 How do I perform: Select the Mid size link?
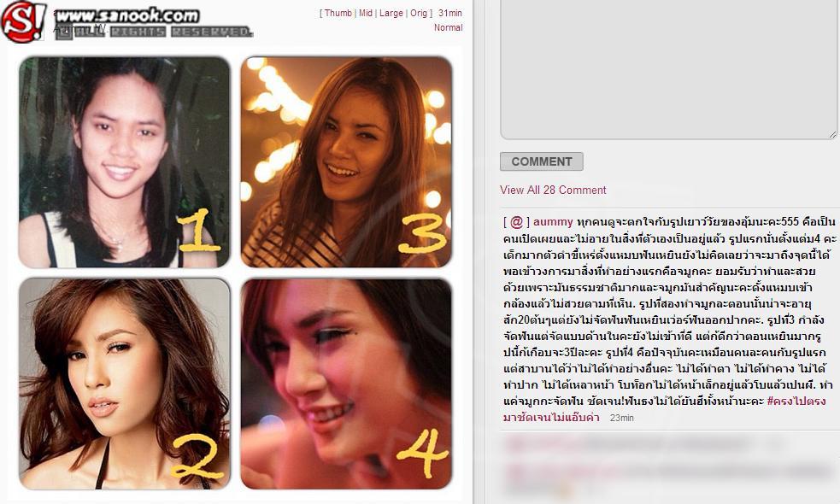[366, 13]
